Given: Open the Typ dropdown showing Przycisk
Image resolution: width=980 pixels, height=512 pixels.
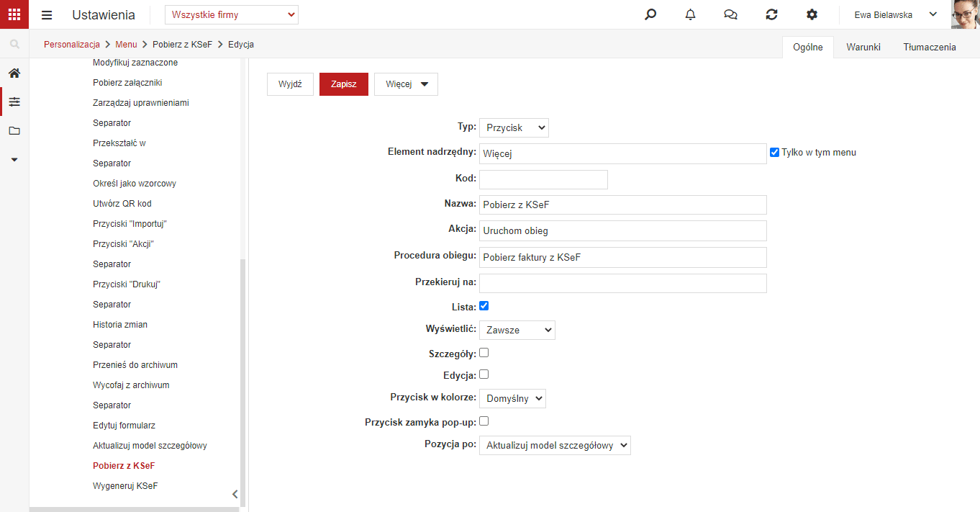Looking at the screenshot, I should point(514,127).
